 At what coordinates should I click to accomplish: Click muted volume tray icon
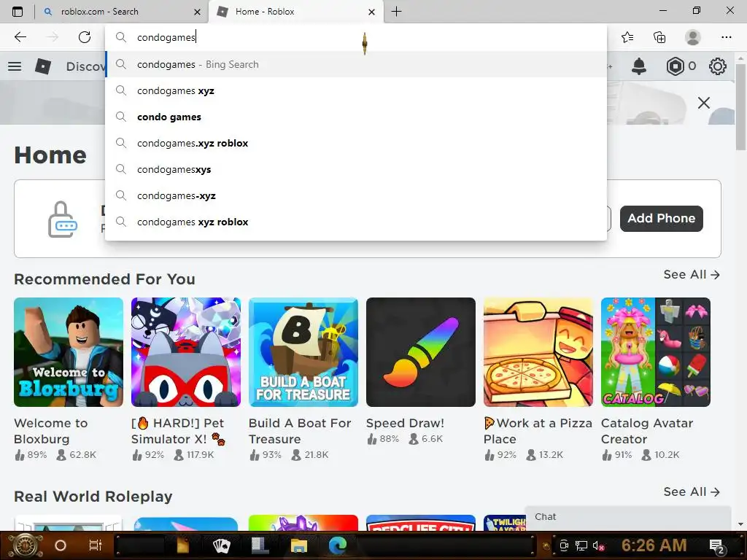[598, 546]
